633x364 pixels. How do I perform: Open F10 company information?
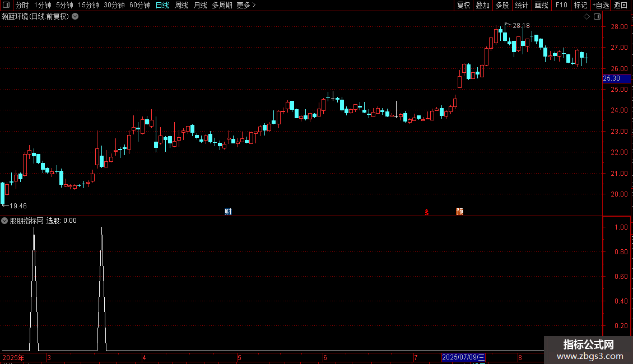coord(561,5)
